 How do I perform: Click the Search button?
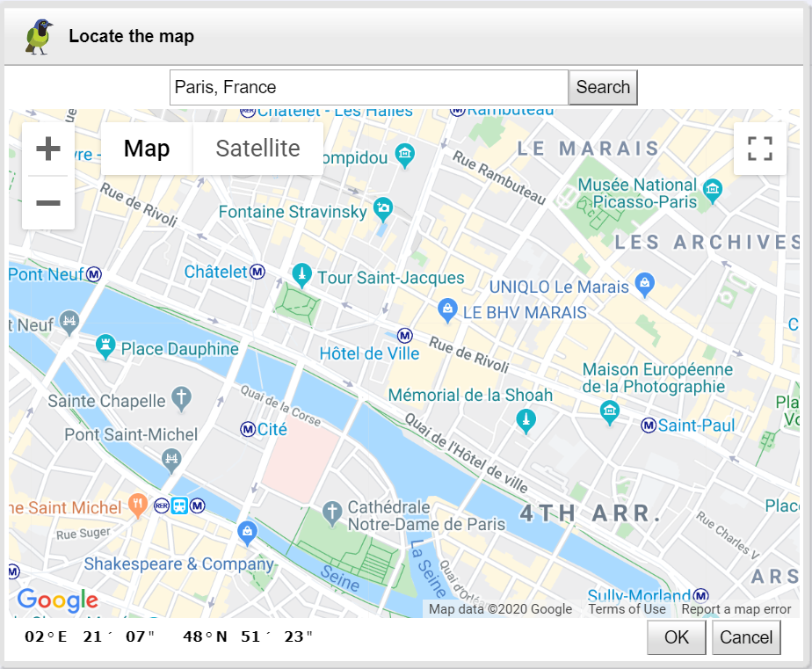603,87
